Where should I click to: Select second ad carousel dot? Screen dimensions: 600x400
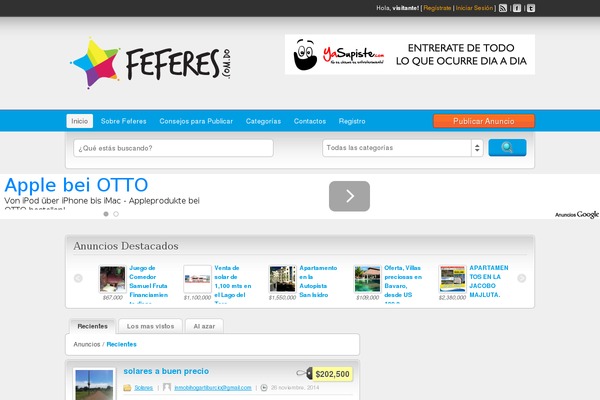(116, 214)
